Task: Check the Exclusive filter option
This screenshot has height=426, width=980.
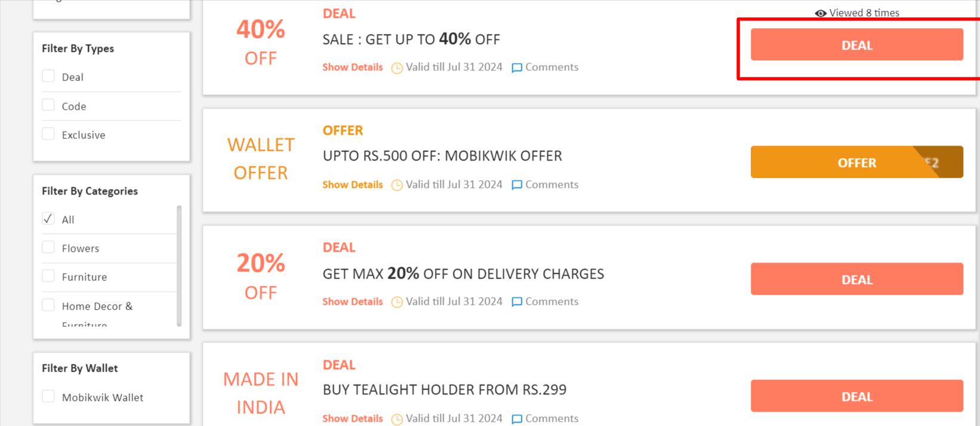Action: coord(48,134)
